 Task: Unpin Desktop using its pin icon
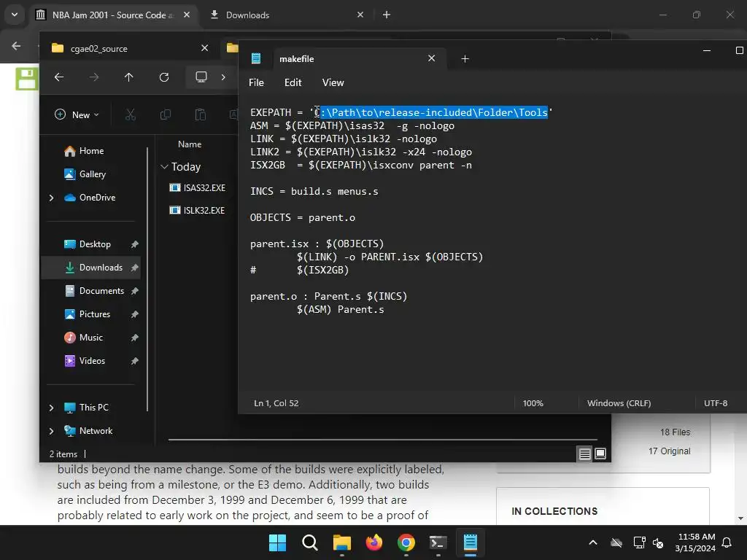pyautogui.click(x=135, y=244)
